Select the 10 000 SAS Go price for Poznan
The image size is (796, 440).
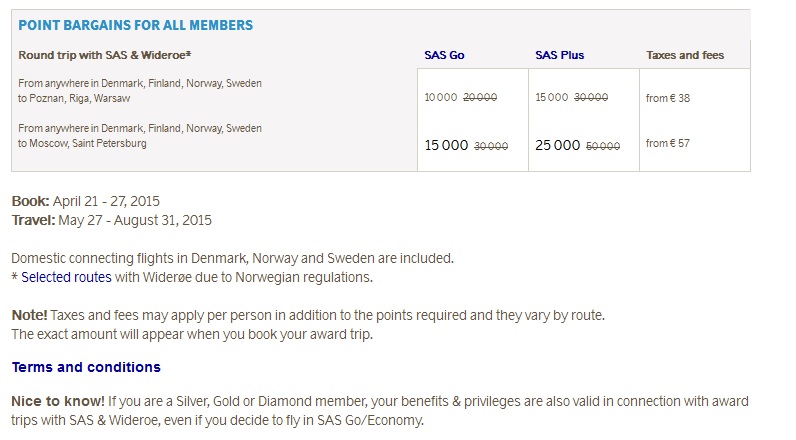pyautogui.click(x=441, y=97)
